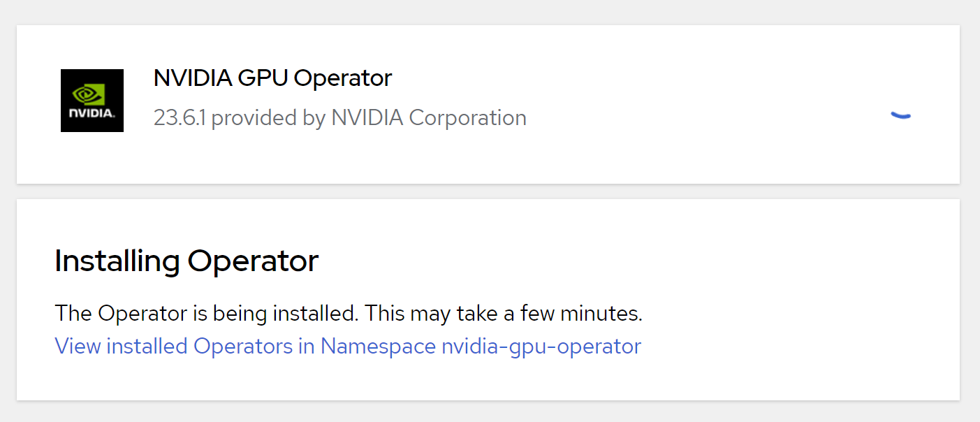
Task: Click the word "GPU" in the operator title
Action: click(x=263, y=78)
